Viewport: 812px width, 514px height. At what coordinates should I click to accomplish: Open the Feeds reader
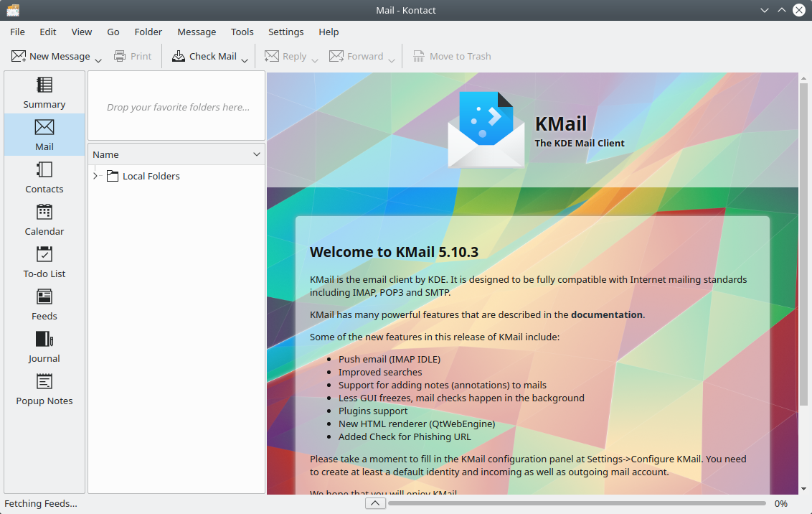coord(44,304)
